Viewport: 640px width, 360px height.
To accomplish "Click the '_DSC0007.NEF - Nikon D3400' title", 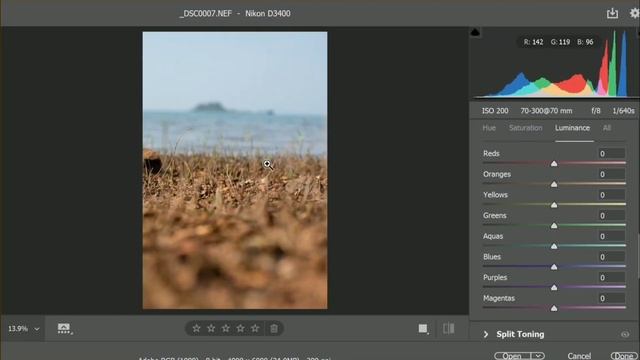I will coord(235,13).
